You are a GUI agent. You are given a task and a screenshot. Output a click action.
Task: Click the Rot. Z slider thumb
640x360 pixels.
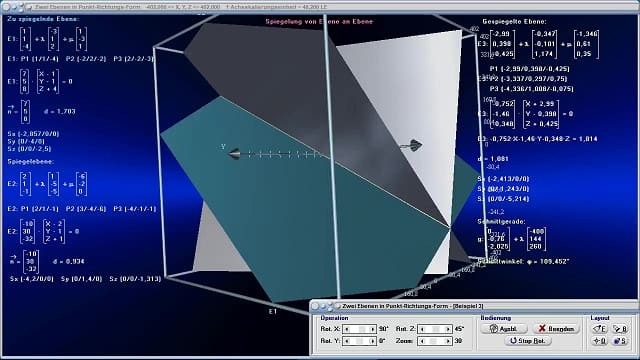tap(436, 329)
